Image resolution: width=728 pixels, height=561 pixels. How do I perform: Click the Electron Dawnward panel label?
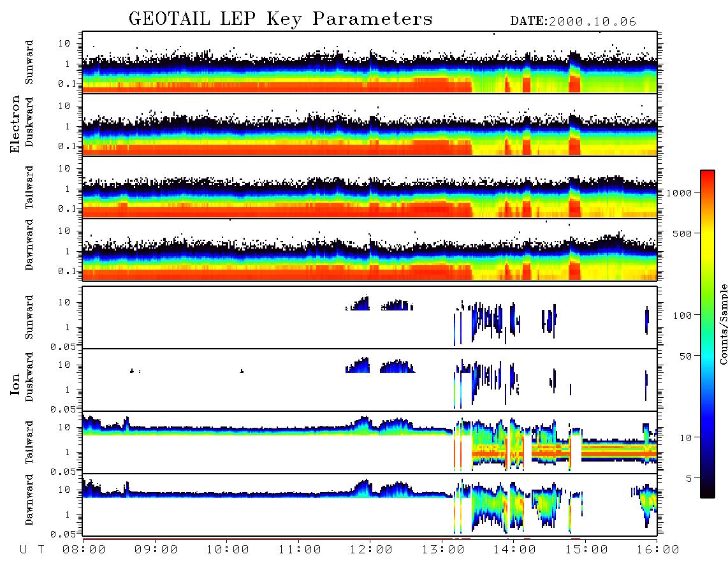point(29,245)
